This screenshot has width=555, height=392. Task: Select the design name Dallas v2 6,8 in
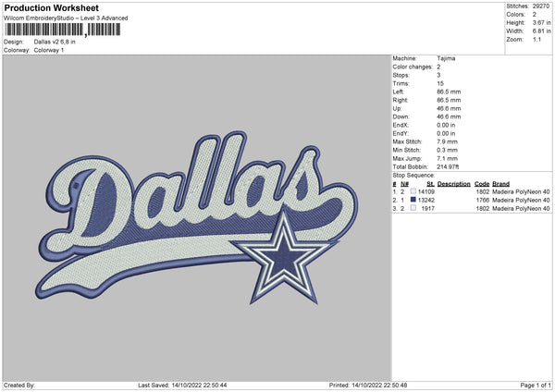(x=55, y=42)
